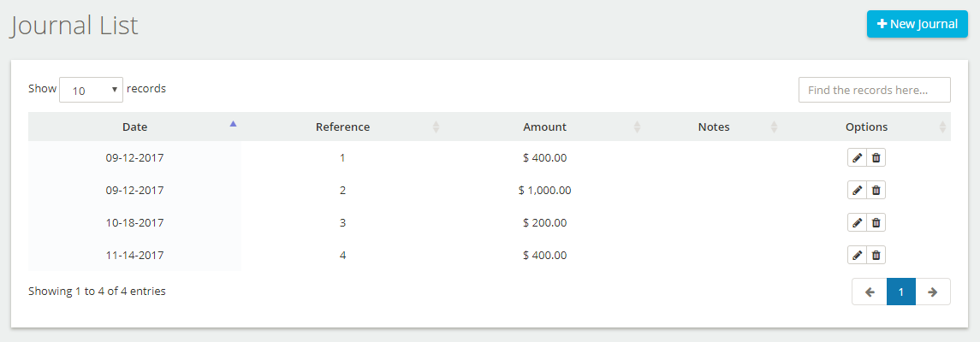
Task: Go to next page arrow
Action: coord(933,292)
